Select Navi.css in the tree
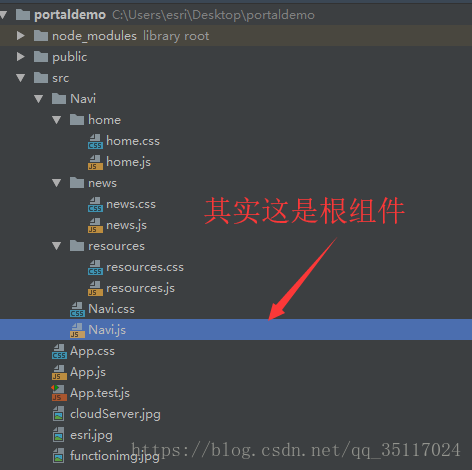The image size is (472, 470). point(111,309)
